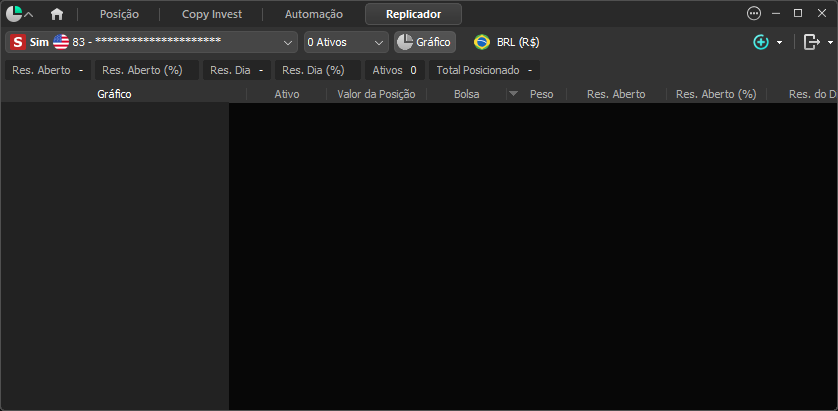Open the three-dots options circle icon
The height and width of the screenshot is (411, 838).
pyautogui.click(x=754, y=14)
